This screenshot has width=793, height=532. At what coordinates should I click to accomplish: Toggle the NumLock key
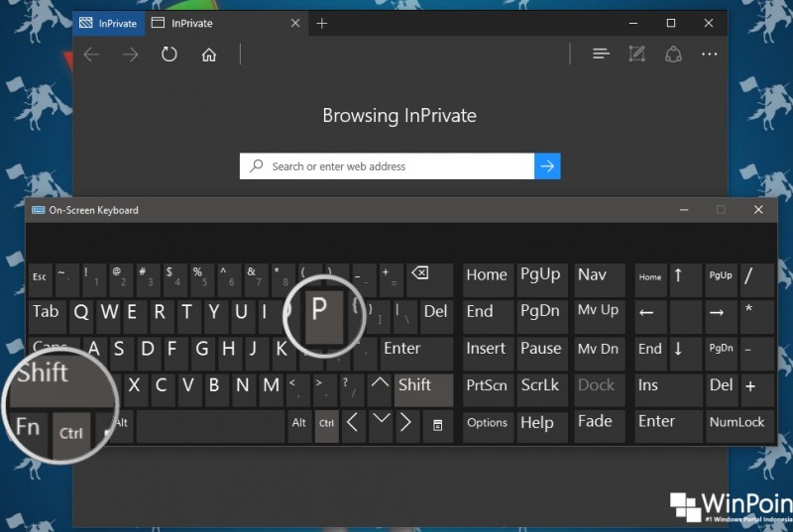click(739, 427)
